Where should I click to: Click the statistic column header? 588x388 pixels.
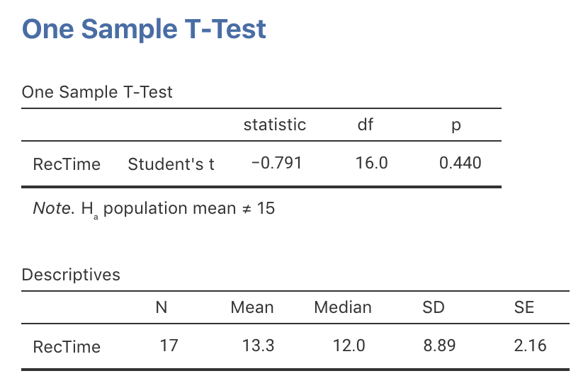pos(275,125)
